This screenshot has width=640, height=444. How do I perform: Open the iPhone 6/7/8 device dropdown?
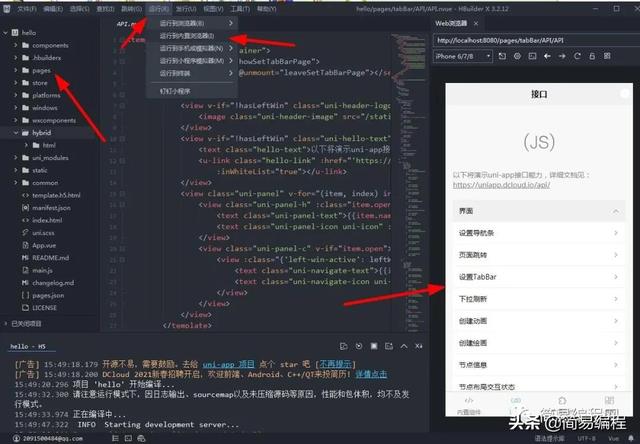point(462,56)
